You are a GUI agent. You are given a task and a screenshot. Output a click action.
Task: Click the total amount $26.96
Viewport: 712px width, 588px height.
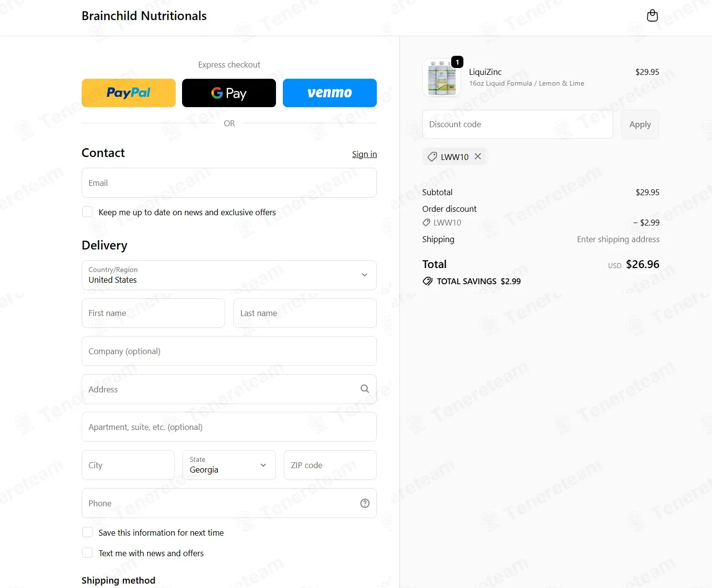point(643,264)
